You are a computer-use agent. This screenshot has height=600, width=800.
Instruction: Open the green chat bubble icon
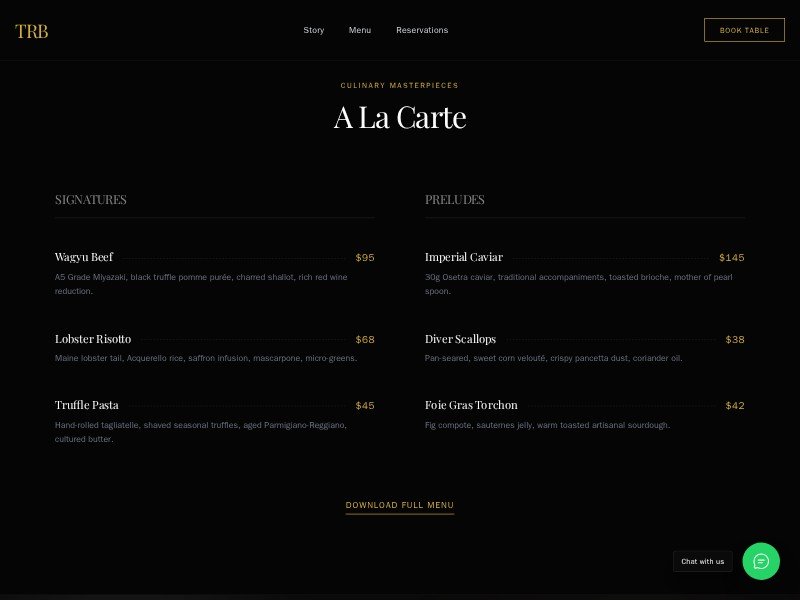[x=760, y=561]
